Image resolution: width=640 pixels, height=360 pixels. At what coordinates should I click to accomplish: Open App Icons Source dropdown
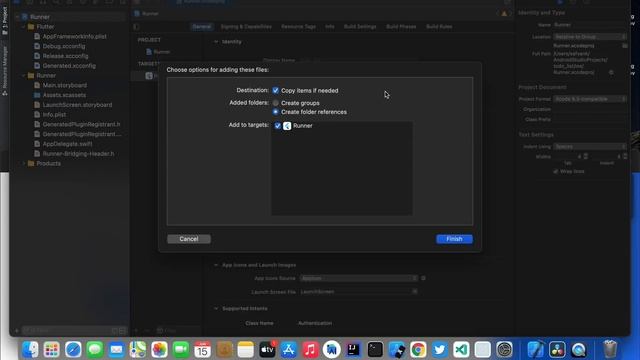359,278
